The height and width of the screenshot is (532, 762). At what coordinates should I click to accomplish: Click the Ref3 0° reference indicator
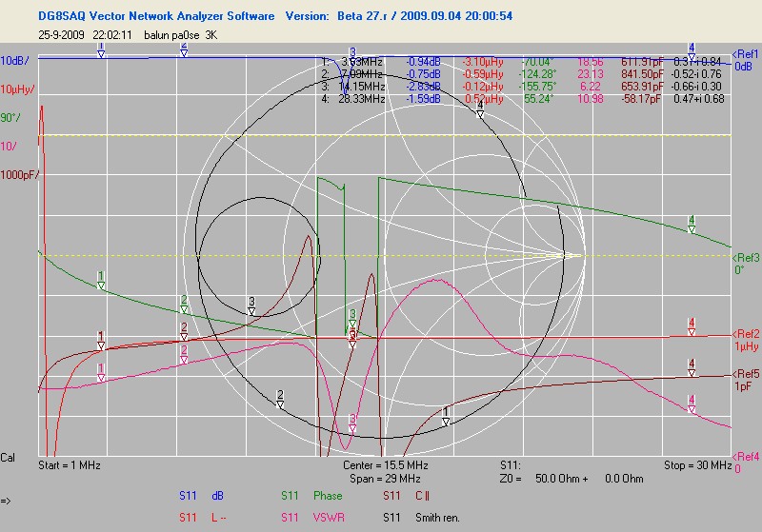745,264
